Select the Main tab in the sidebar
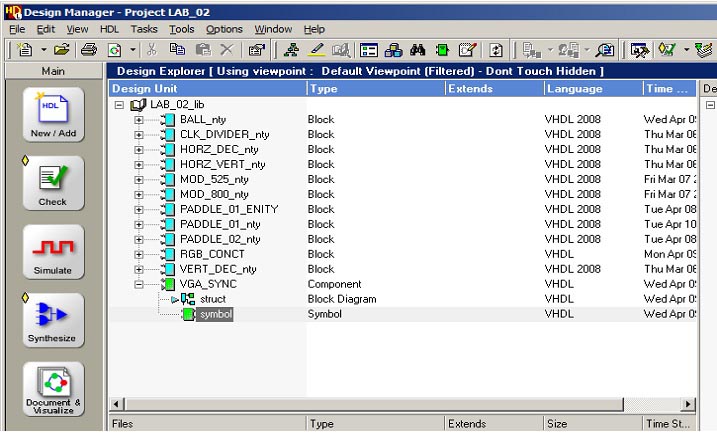The height and width of the screenshot is (433, 717). point(54,71)
